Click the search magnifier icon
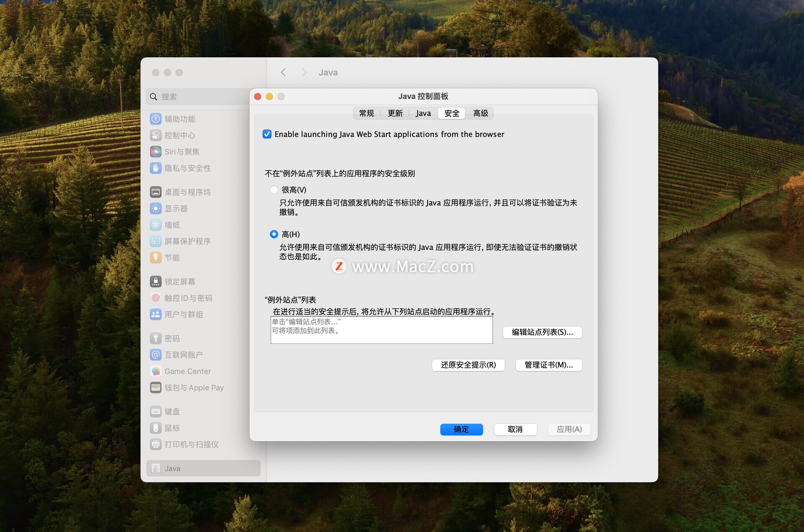Viewport: 804px width, 532px height. 154,97
